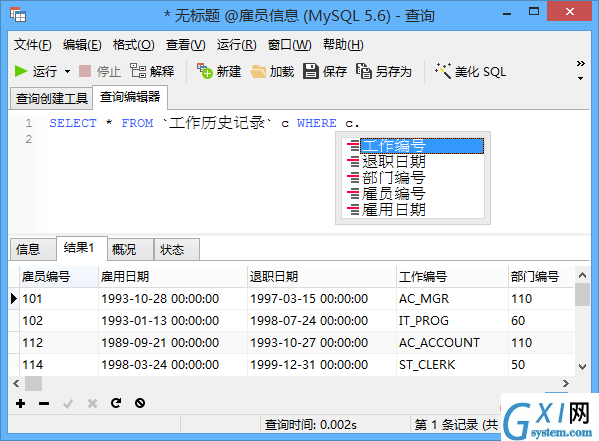
Task: Open the Help (帮助) menu
Action: point(343,45)
